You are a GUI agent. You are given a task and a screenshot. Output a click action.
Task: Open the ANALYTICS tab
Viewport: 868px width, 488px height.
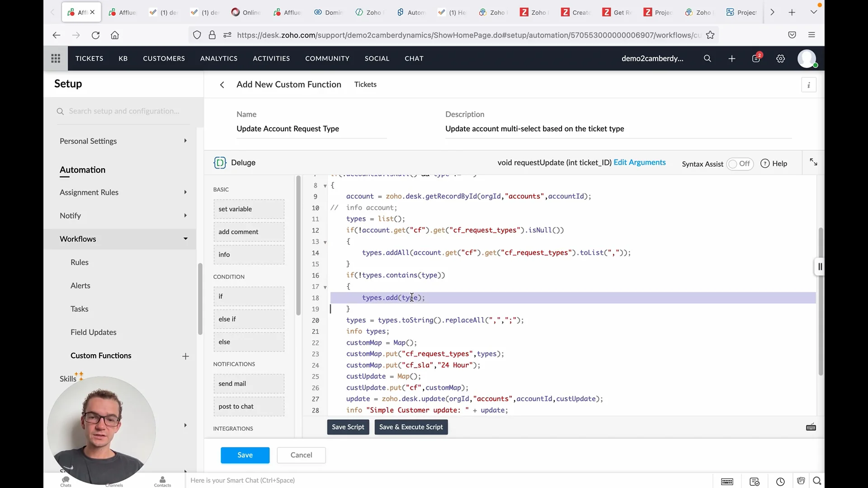click(x=219, y=58)
